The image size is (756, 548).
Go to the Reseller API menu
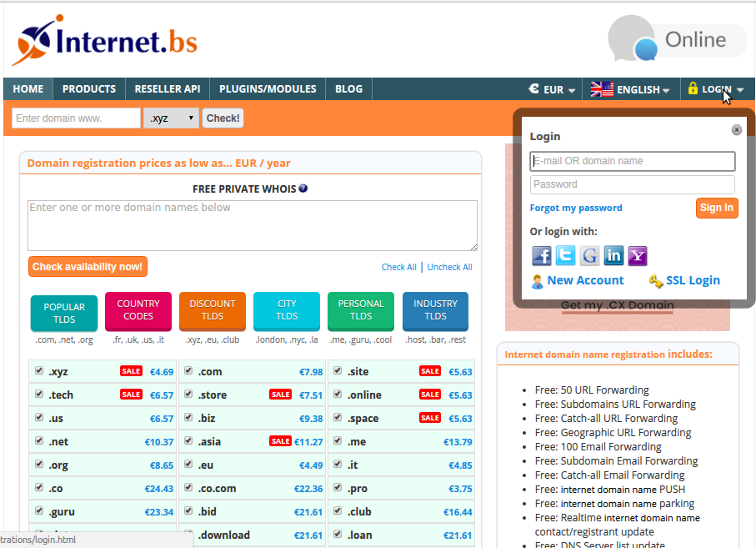(167, 89)
